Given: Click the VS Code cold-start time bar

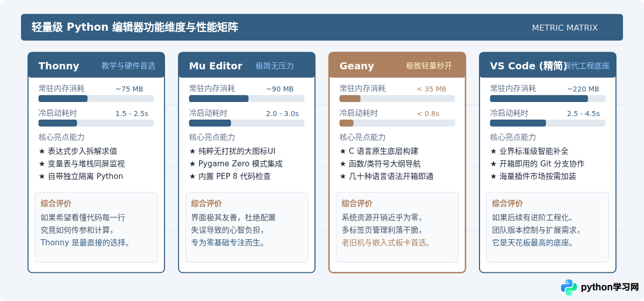Looking at the screenshot, I should [547, 123].
